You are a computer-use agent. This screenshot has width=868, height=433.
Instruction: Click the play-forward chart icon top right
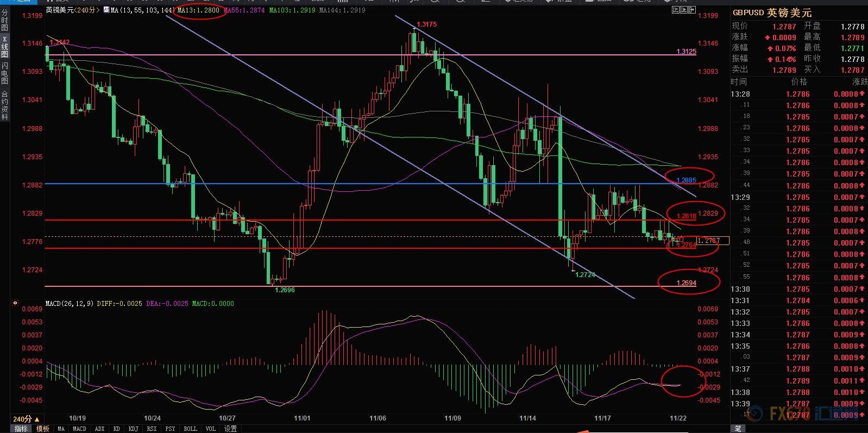[x=684, y=10]
